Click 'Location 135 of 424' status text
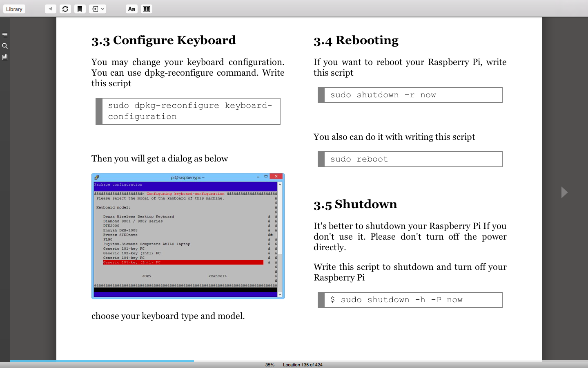Viewport: 588px width, 368px height. [303, 365]
